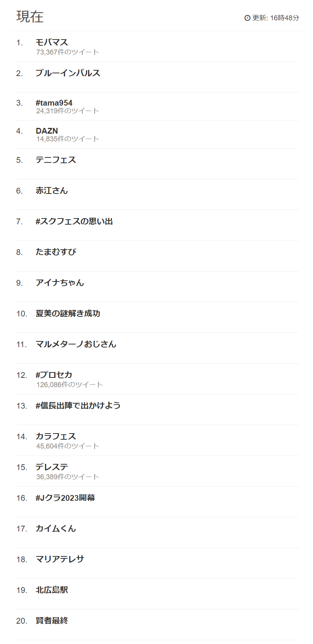Open the デレステ trend link
313x644 pixels.
pyautogui.click(x=52, y=467)
